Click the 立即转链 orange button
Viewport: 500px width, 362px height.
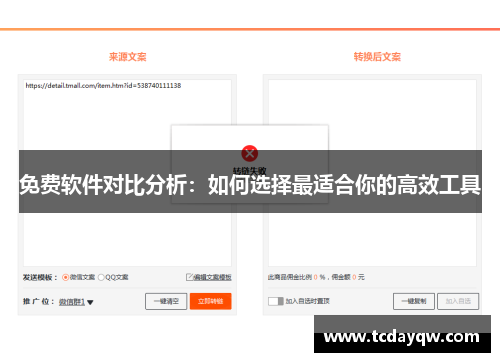[x=210, y=301]
